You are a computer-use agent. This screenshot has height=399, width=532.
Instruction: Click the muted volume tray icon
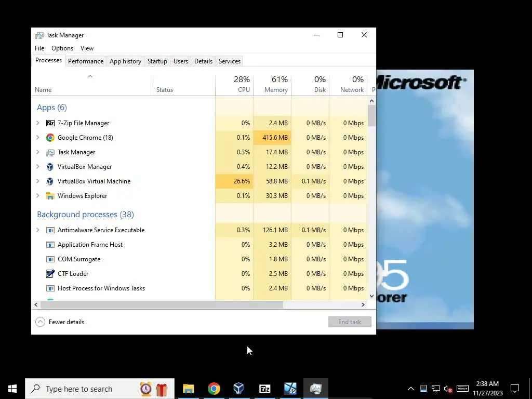448,389
